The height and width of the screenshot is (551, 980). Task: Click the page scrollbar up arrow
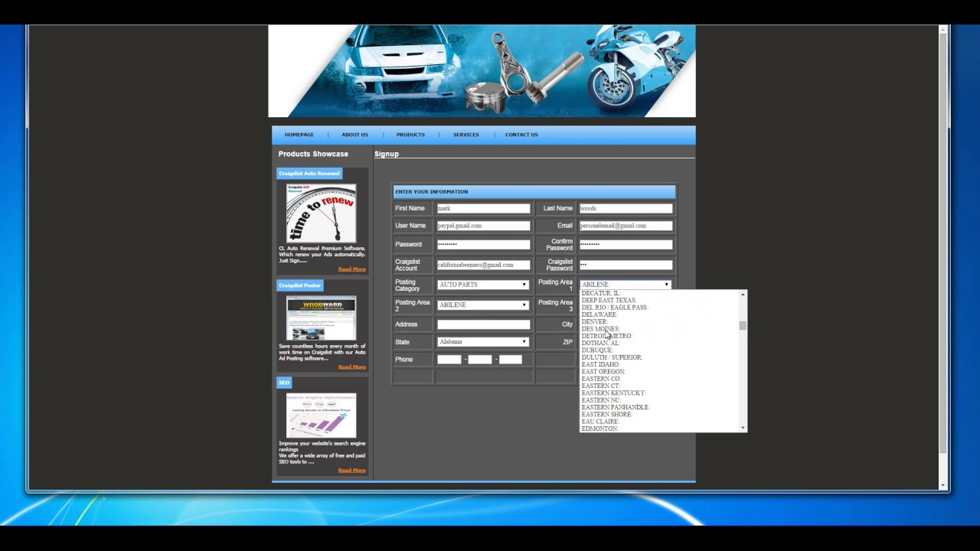tap(943, 30)
